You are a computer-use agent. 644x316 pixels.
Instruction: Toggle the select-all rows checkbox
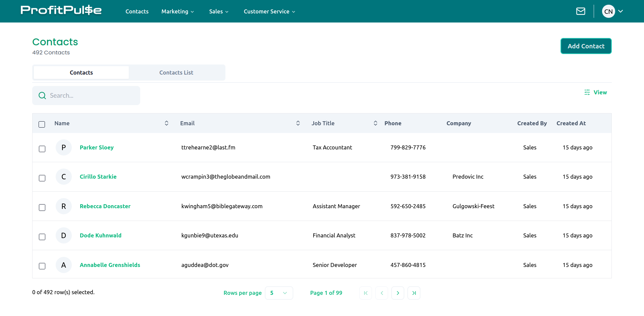tap(42, 124)
